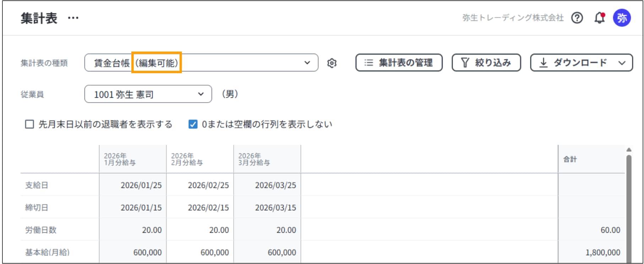Open the notifications bell
This screenshot has height=264, width=644.
[x=599, y=18]
